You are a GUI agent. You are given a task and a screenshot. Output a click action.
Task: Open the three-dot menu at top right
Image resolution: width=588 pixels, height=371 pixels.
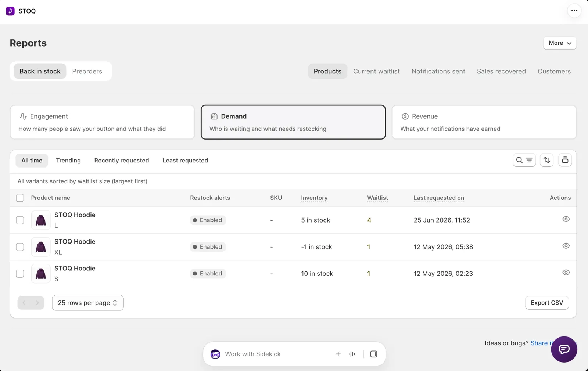click(x=574, y=11)
